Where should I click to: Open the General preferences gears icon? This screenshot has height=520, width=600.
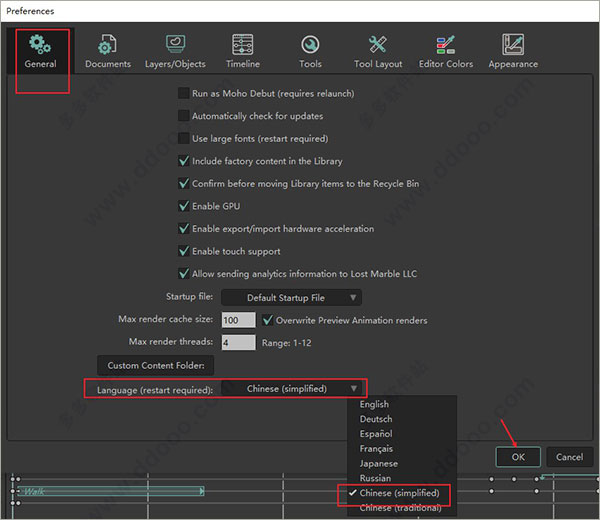coord(40,44)
